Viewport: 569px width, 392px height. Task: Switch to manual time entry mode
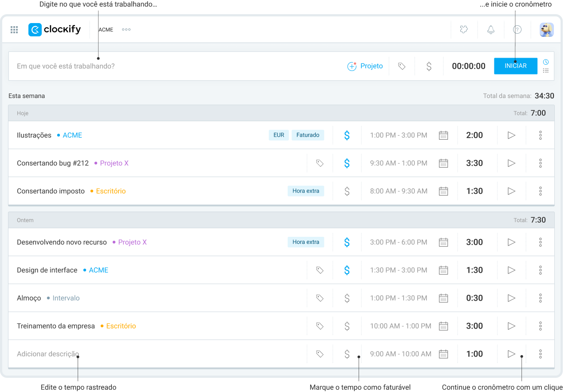(x=546, y=71)
